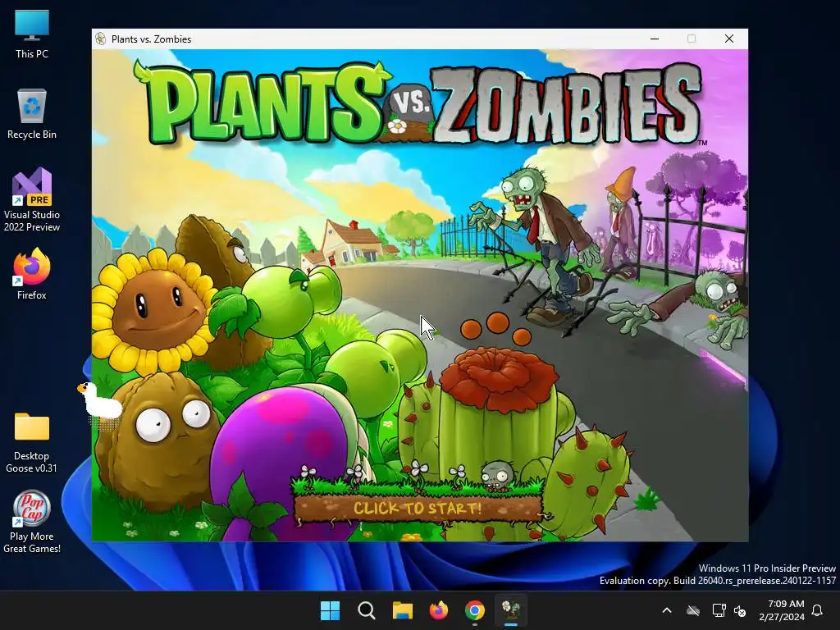
Task: Open taskbar Search
Action: tap(367, 610)
